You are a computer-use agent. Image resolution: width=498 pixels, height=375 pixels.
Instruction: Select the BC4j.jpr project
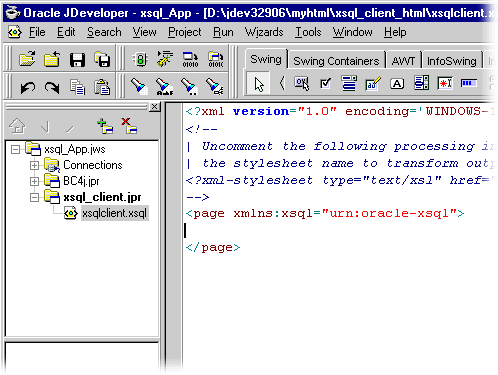click(81, 181)
